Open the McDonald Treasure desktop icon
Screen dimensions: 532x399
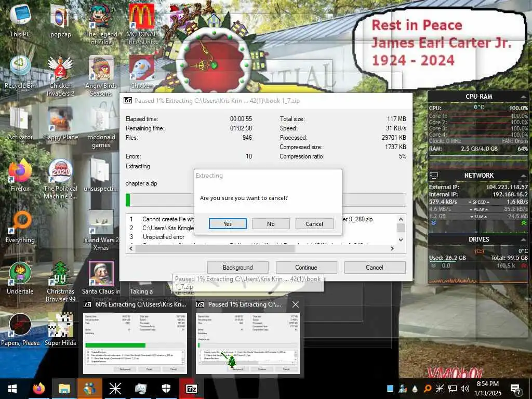click(141, 24)
